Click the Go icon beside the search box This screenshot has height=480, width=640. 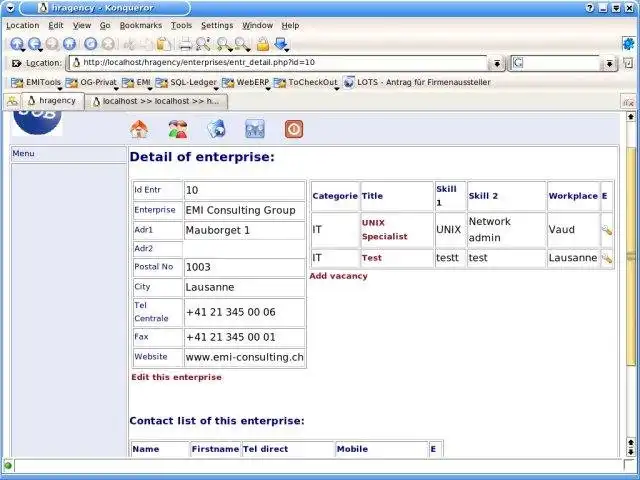point(628,63)
